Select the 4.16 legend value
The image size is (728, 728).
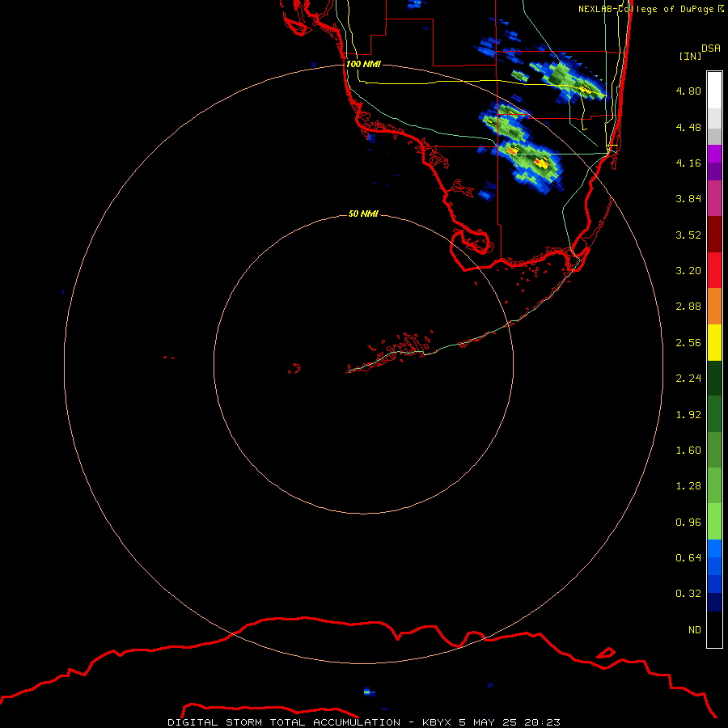[688, 163]
